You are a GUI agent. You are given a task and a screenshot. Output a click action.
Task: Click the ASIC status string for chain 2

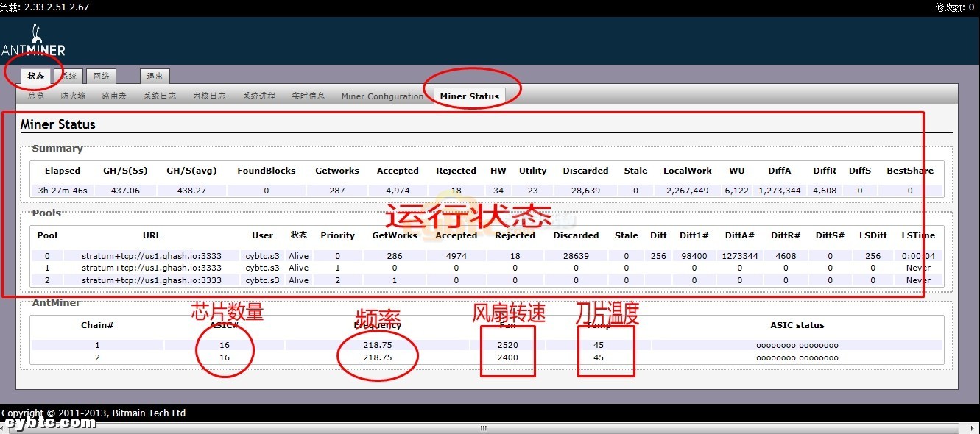click(797, 357)
